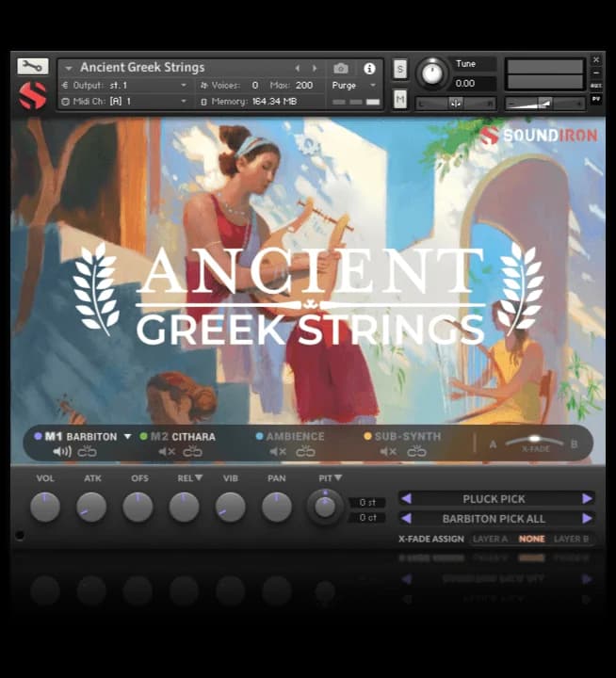This screenshot has height=678, width=616.
Task: Click the link icon under M2 Cithara
Action: point(192,452)
